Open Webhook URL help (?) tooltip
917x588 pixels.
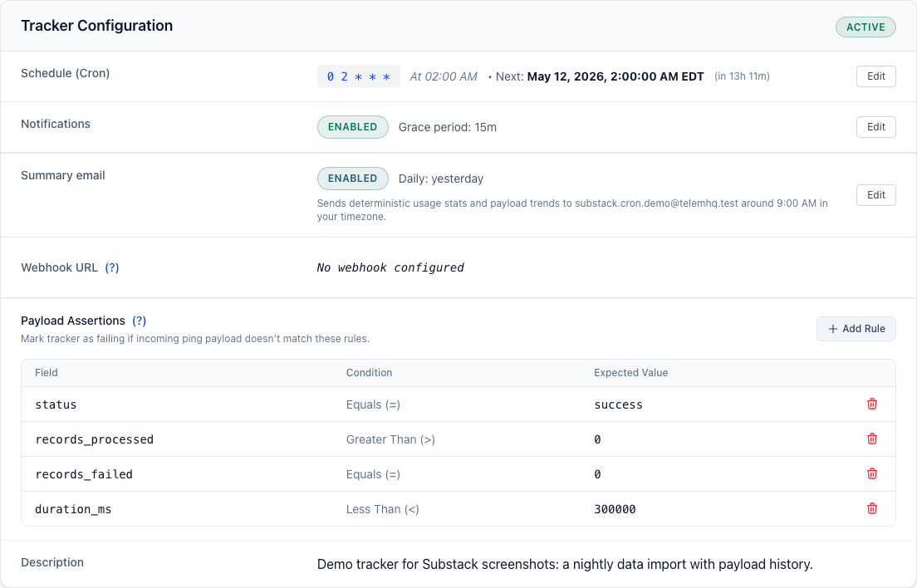click(x=111, y=267)
